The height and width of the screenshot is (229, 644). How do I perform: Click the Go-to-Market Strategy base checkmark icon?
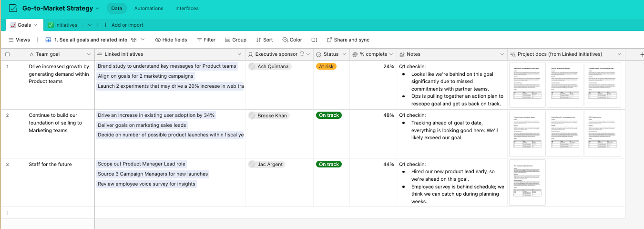coord(13,8)
